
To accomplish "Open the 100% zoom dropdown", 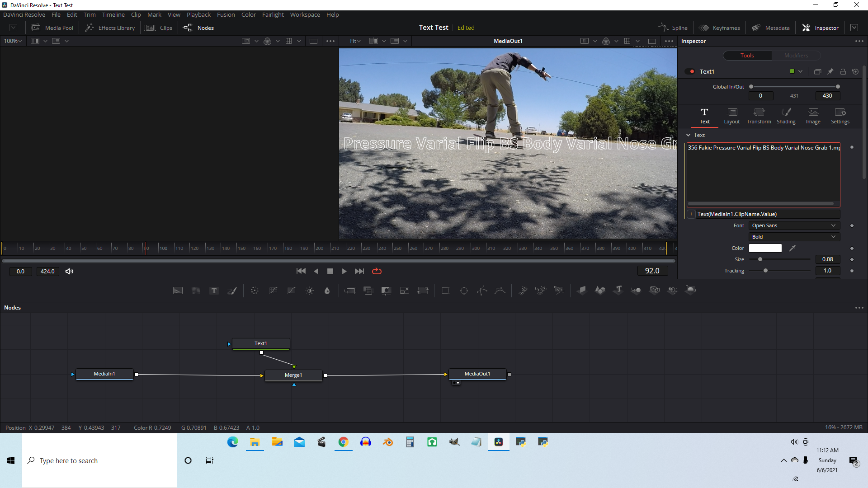I will 13,41.
